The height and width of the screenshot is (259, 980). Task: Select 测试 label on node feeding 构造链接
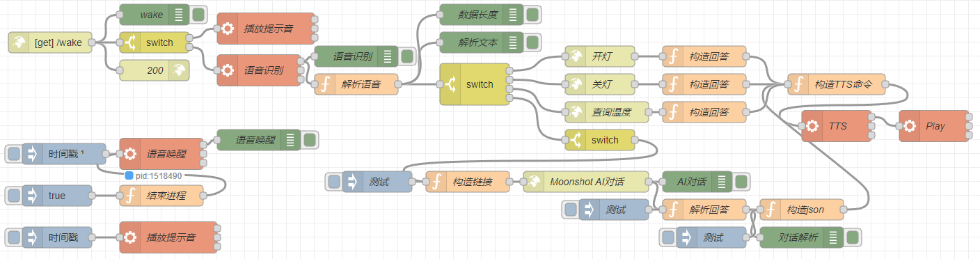pyautogui.click(x=379, y=182)
